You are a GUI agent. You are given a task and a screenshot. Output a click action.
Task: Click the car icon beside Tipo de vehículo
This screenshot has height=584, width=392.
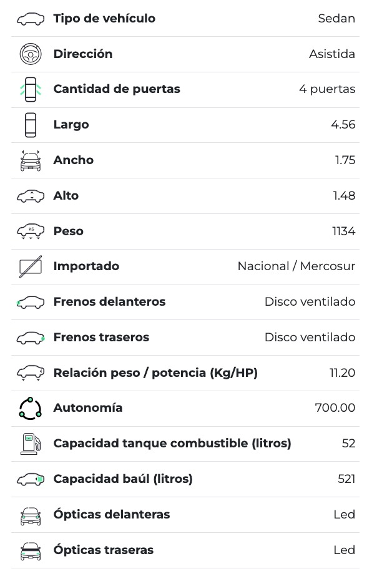pos(30,19)
